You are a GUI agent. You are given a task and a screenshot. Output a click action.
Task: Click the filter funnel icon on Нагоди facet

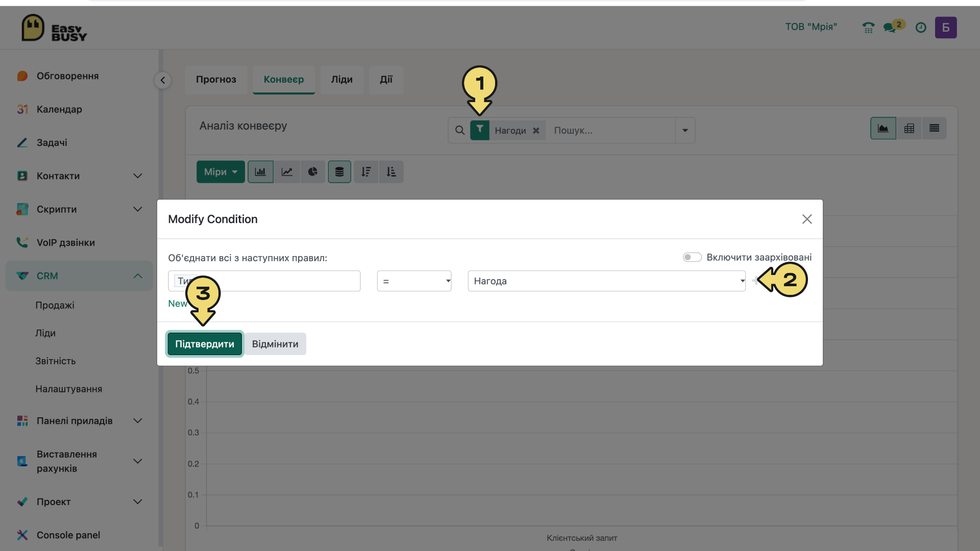[x=480, y=130]
